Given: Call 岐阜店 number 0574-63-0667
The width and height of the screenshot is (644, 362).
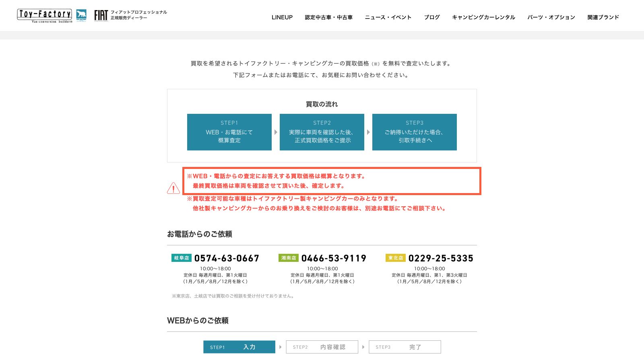Looking at the screenshot, I should click(x=227, y=258).
